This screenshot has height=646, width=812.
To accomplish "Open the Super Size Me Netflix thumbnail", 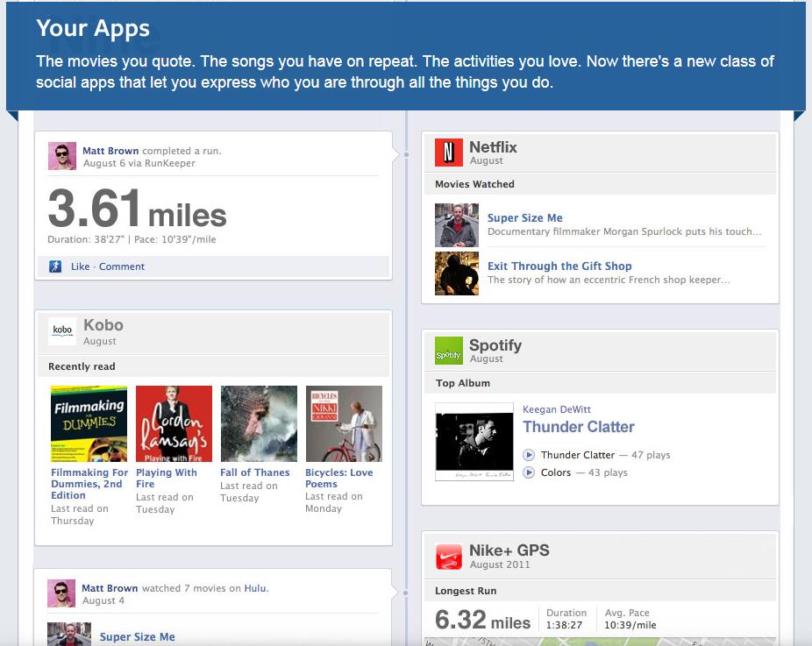I will tap(457, 225).
